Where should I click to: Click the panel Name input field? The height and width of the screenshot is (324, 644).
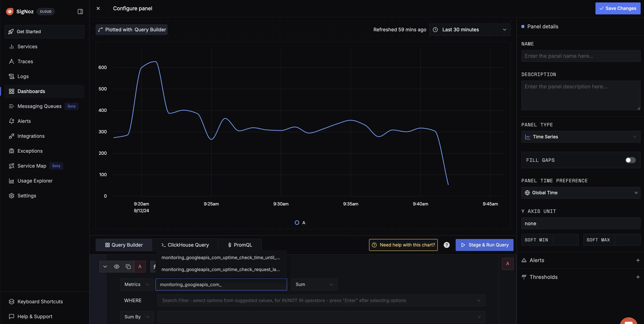pos(579,56)
